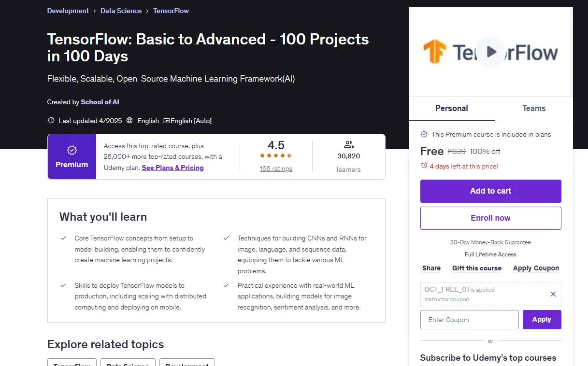588x366 pixels.
Task: Click the Add to cart button
Action: click(491, 191)
